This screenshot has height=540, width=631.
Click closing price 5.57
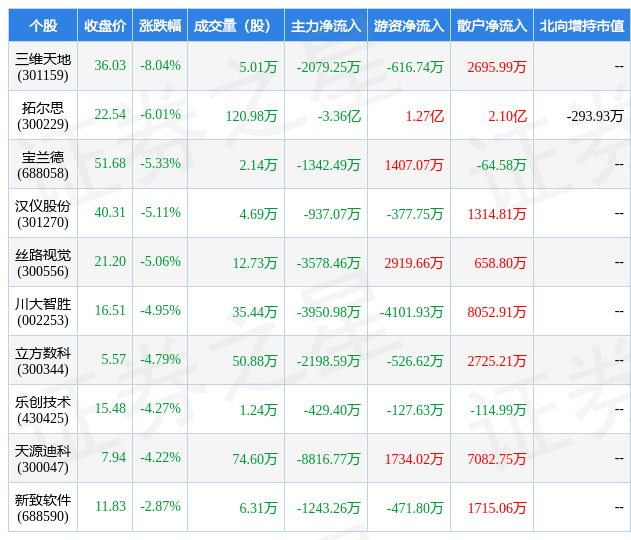pos(113,359)
